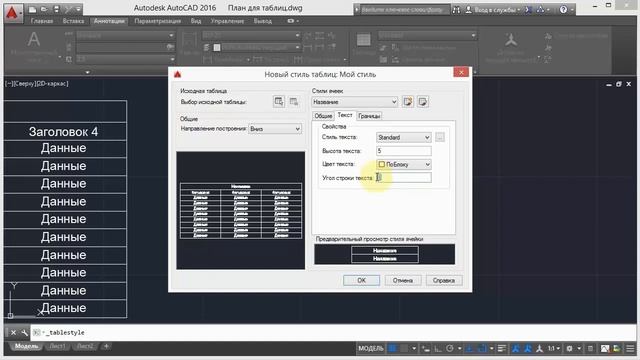Viewport: 640px width, 360px height.
Task: Click the Save icon in quick access toolbar
Action: [x=56, y=9]
